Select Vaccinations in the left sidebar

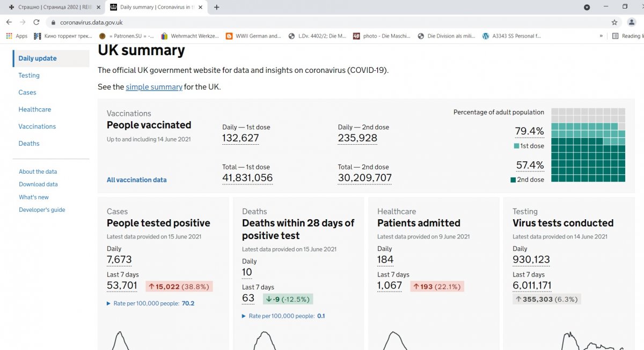point(37,126)
